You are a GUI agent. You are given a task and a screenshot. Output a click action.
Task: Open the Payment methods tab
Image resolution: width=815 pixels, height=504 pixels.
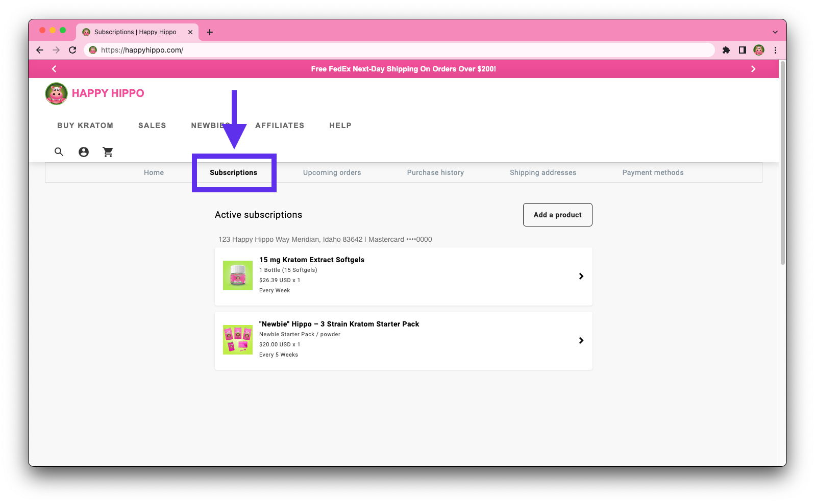653,172
